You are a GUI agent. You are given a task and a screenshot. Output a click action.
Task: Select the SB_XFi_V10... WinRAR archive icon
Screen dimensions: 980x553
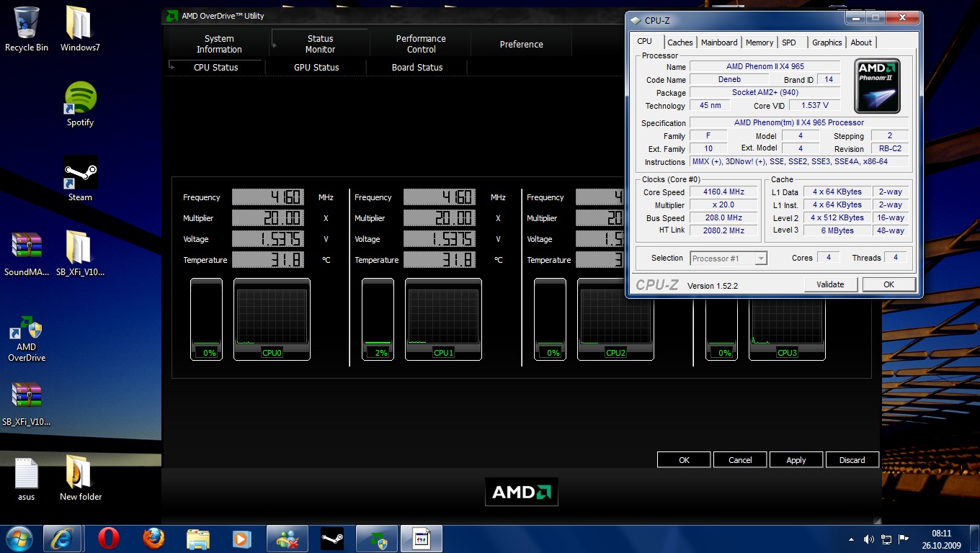[27, 403]
